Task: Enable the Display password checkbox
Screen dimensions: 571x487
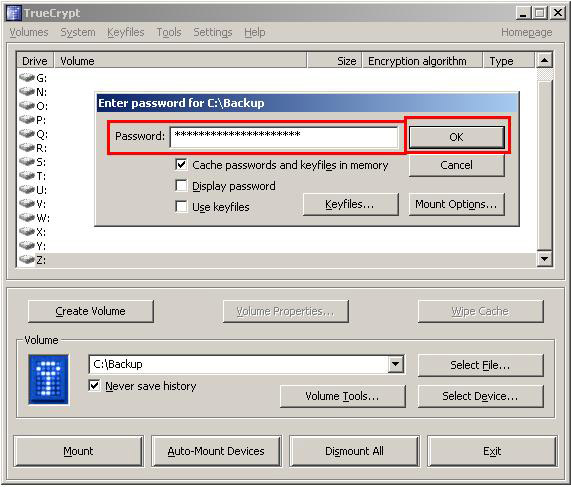Action: click(x=181, y=185)
